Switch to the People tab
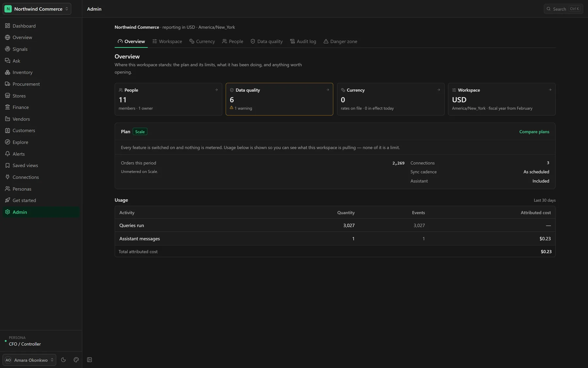This screenshot has width=588, height=368. tap(233, 41)
